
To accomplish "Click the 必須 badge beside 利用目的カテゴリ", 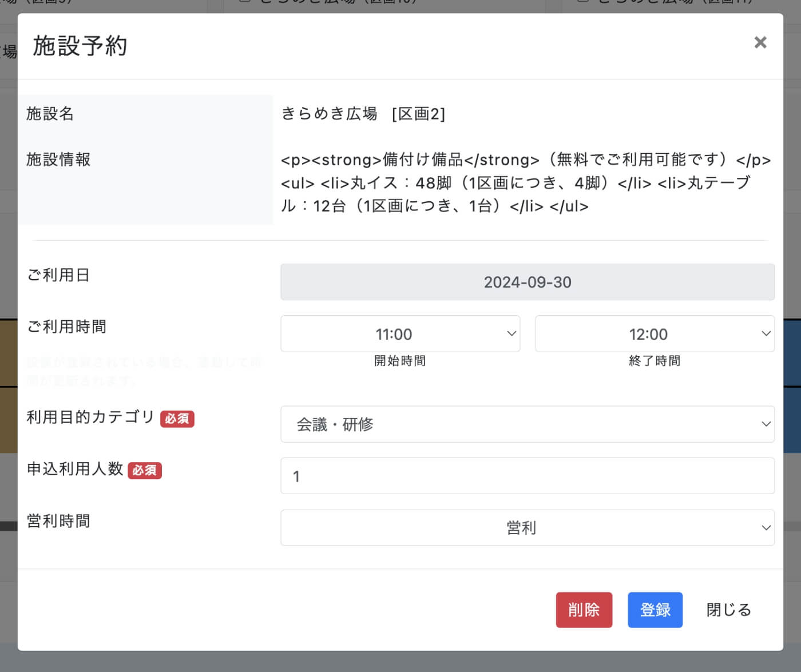I will (x=177, y=419).
